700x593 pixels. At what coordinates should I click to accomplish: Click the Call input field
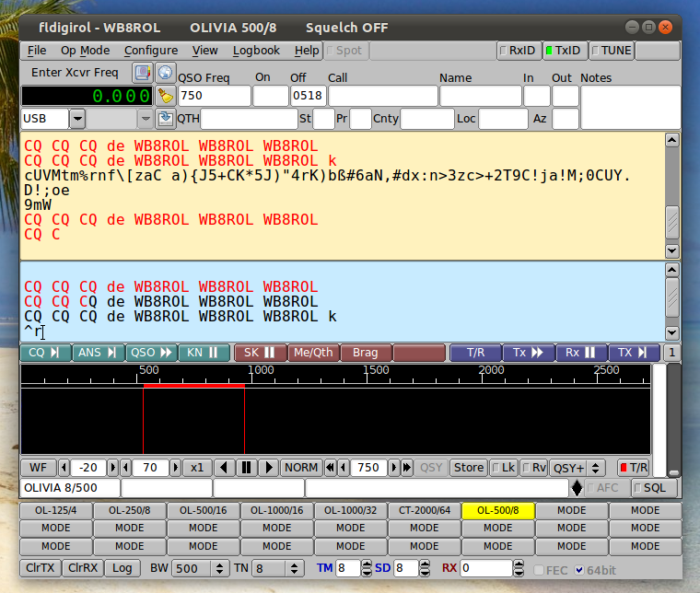pos(382,96)
